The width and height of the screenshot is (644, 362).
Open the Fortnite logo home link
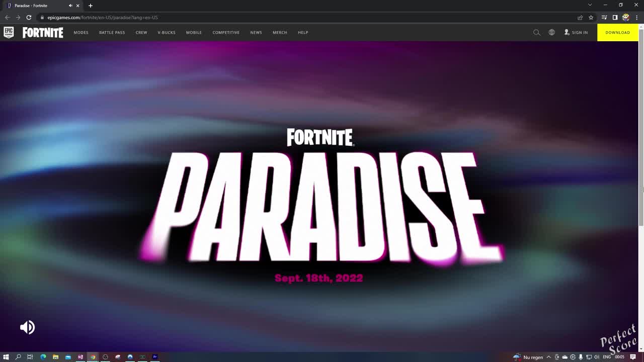43,33
